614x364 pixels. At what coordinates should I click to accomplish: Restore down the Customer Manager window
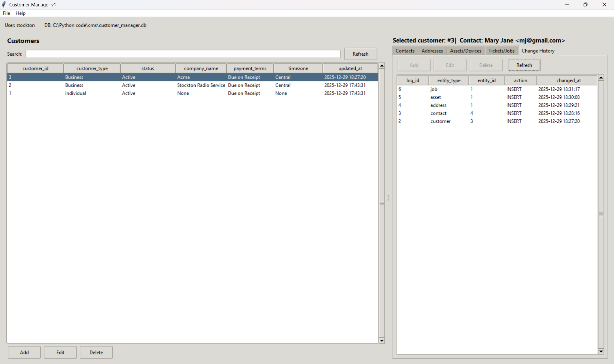coord(586,4)
